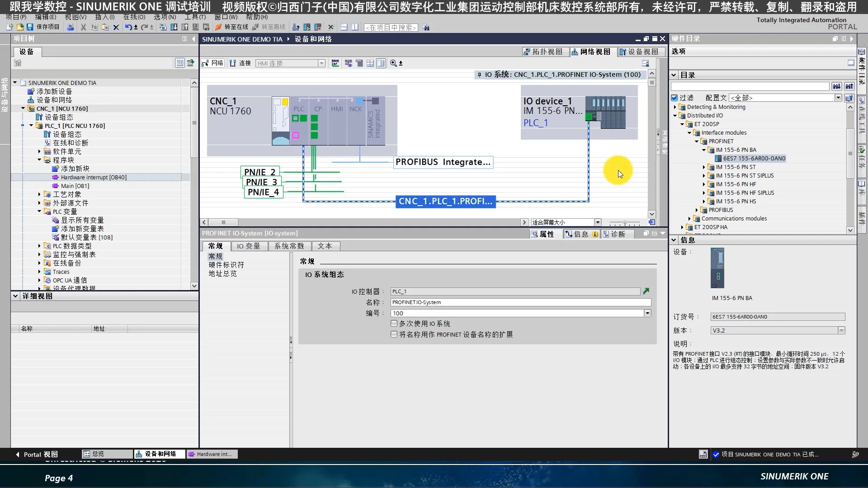Toggle the 多次使用 IO 系统 checkbox
The image size is (868, 488).
[394, 323]
